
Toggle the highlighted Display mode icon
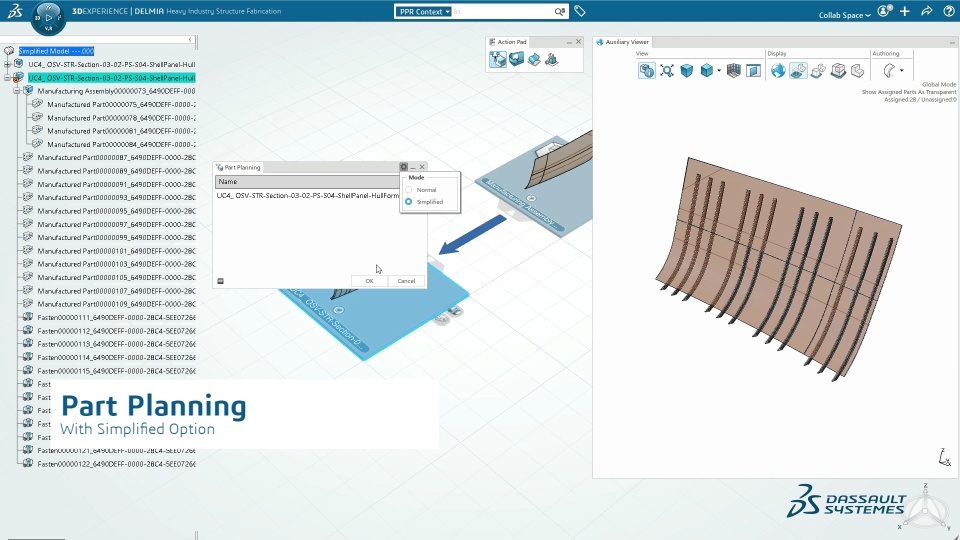click(x=798, y=70)
